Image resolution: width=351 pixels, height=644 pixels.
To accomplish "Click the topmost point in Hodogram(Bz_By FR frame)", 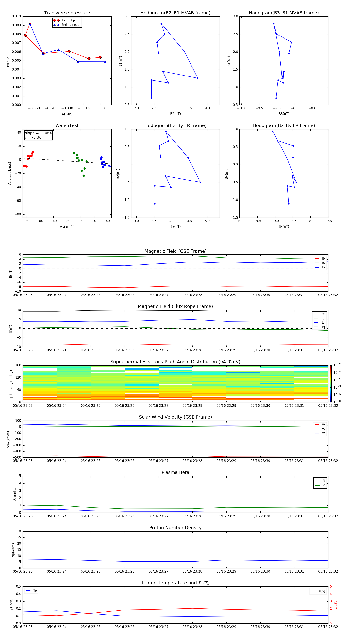I will tap(166, 131).
